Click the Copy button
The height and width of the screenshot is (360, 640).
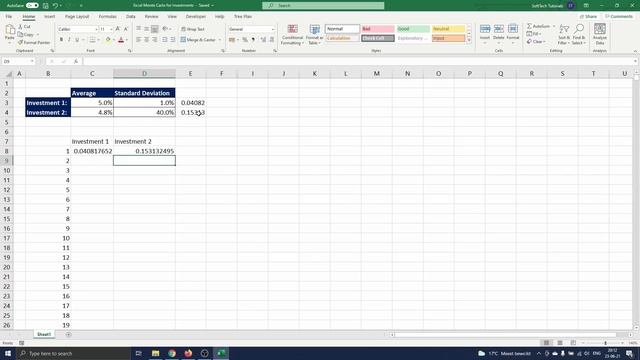(x=26, y=34)
